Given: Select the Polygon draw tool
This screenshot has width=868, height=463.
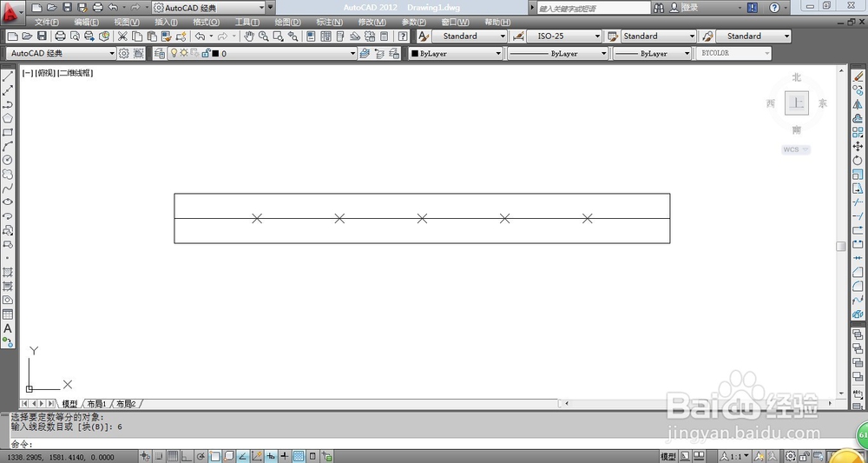Looking at the screenshot, I should coord(8,118).
